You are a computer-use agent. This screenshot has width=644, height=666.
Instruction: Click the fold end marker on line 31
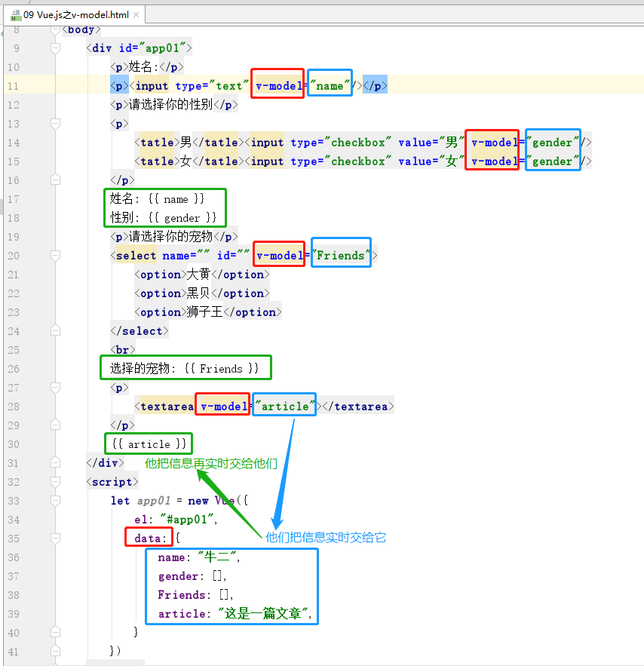(55, 463)
